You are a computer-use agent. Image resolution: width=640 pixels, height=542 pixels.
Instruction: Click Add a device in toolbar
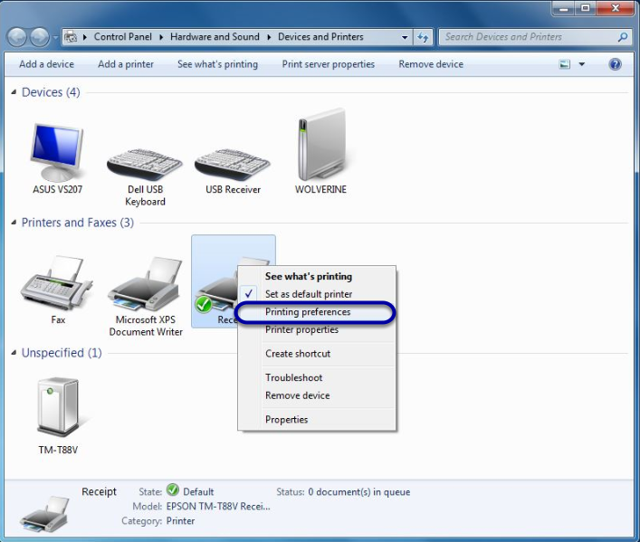click(x=47, y=64)
